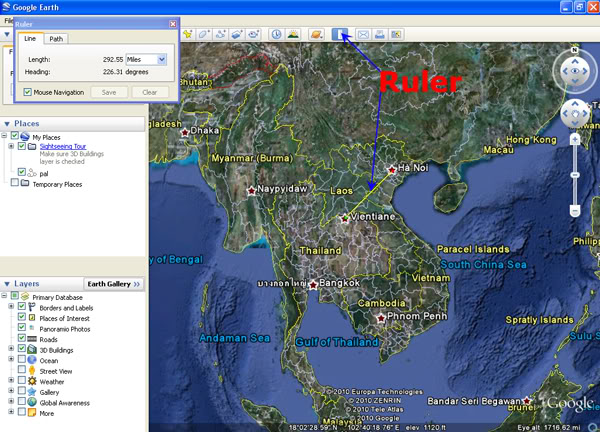Click the Weather layer sun icon
Viewport: 600px width, 432px height.
click(x=32, y=381)
